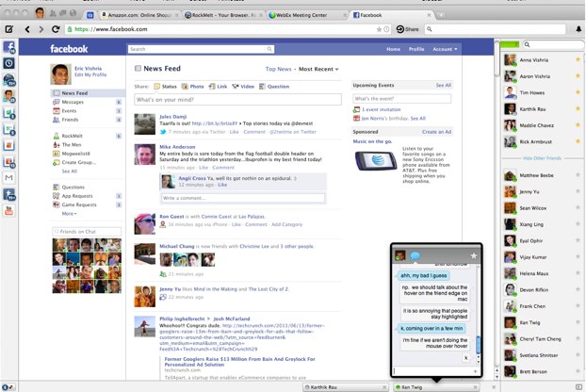Click the Create an Ad link
The height and width of the screenshot is (392, 586).
point(436,132)
